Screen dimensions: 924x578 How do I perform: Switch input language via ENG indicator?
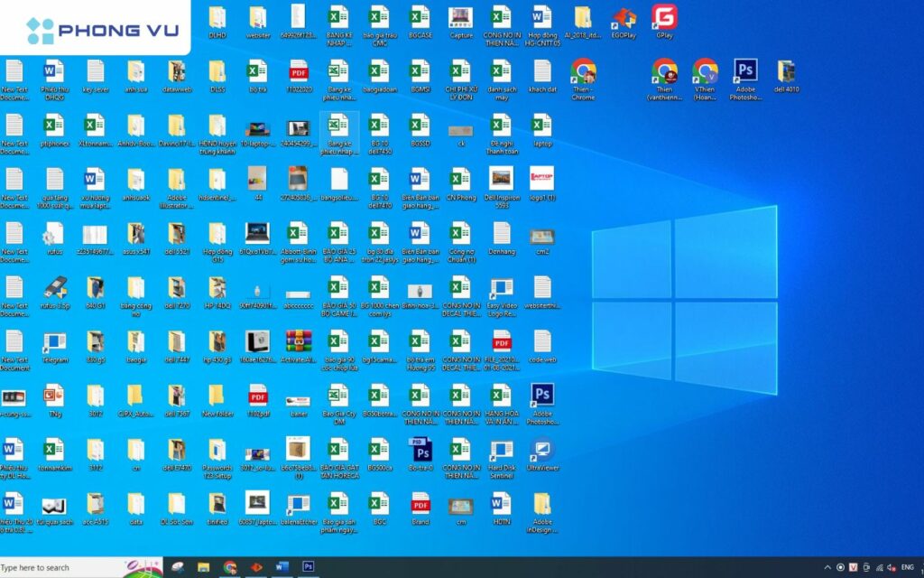(907, 567)
